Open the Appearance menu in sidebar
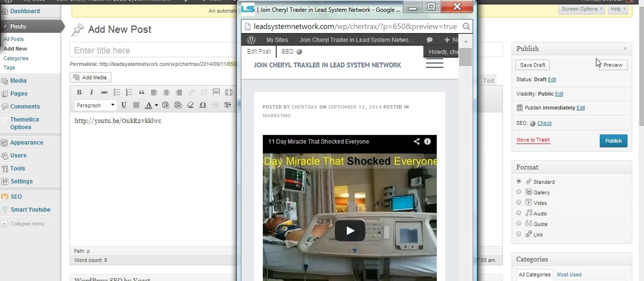This screenshot has width=644, height=281. [x=27, y=142]
